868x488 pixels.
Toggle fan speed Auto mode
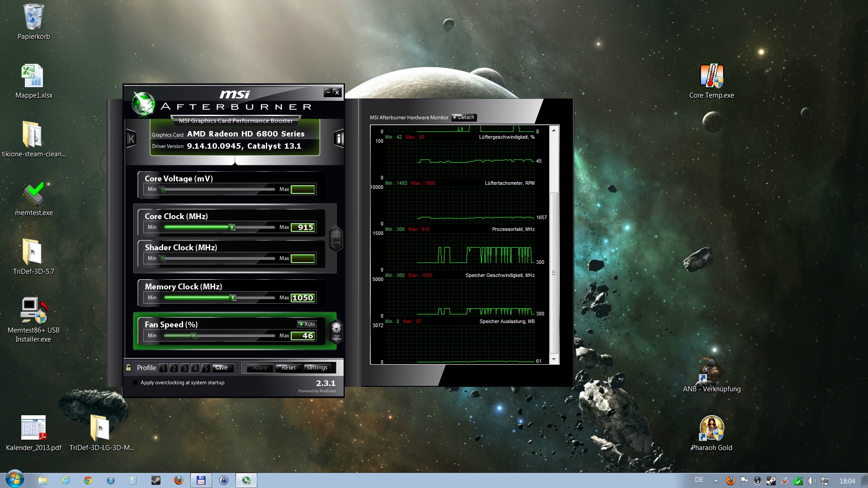(307, 324)
